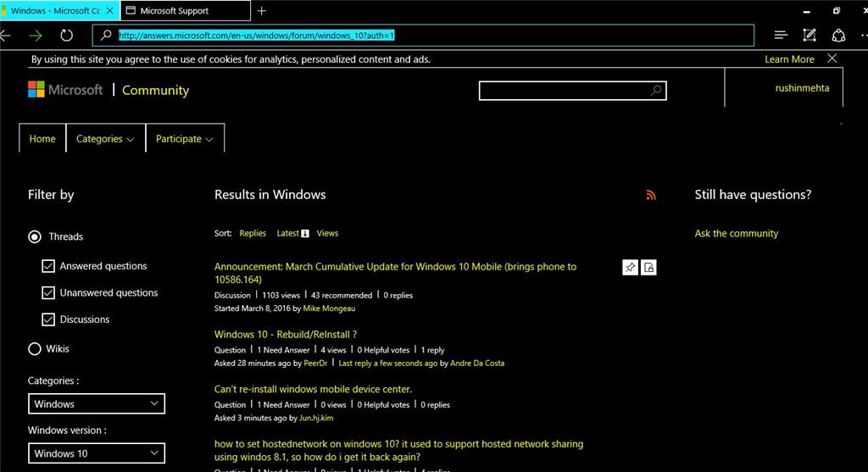Open Can't re-install windows mobile device center thread
Screen dimensions: 868x472
[x=313, y=389]
